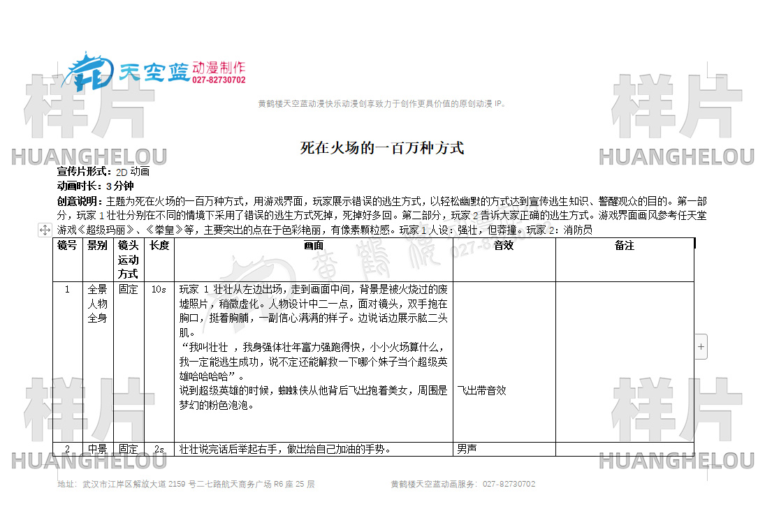
Task: Select the 备注 header cell
Action: (625, 260)
